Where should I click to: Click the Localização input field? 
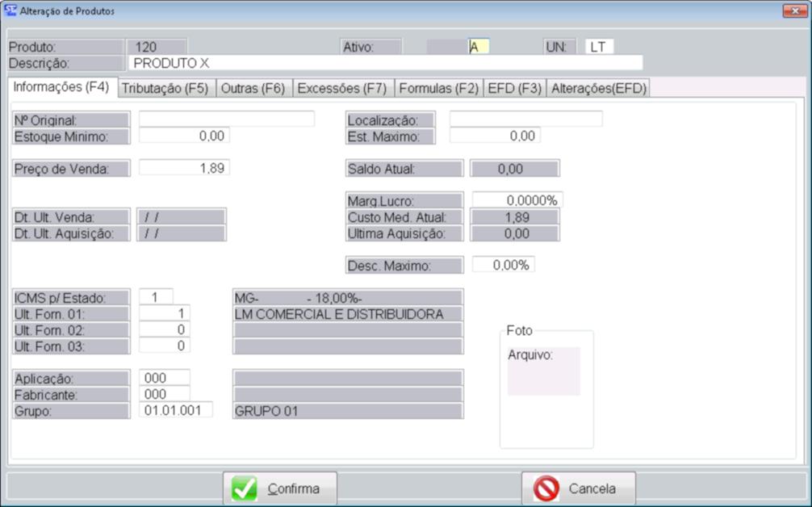(x=525, y=119)
